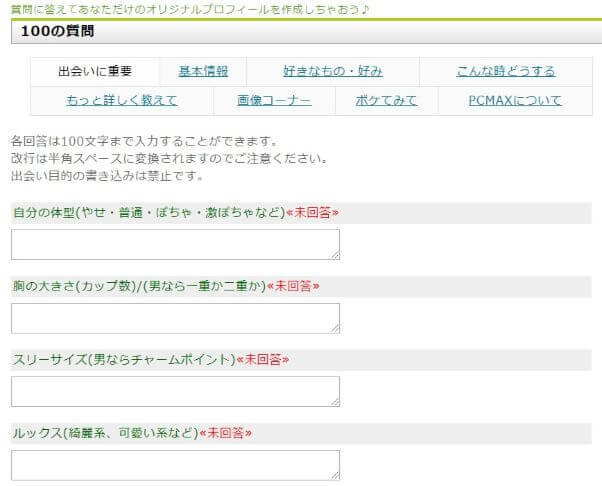Click the resize corner of スリーサイズ textarea
Image resolution: width=602 pixels, height=486 pixels.
click(x=335, y=401)
